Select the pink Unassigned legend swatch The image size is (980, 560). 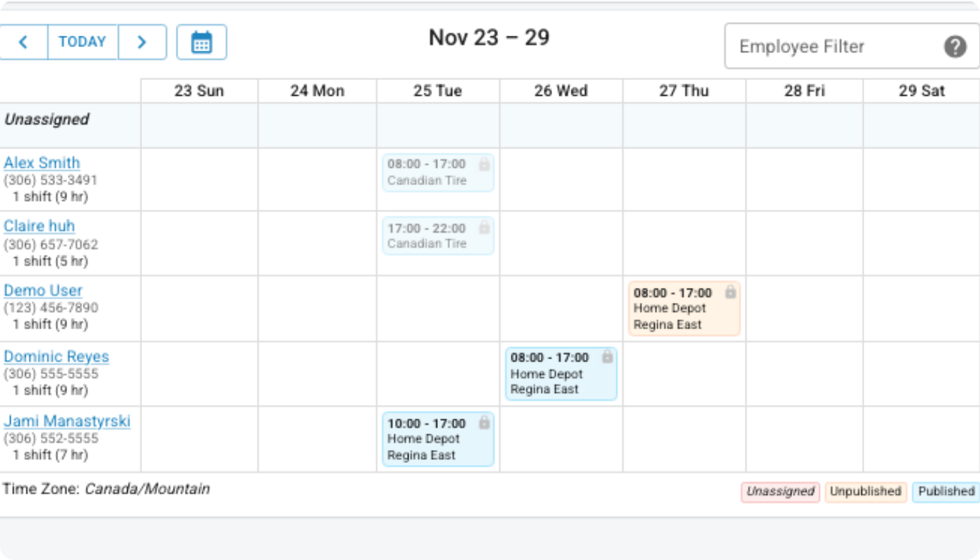(x=780, y=491)
